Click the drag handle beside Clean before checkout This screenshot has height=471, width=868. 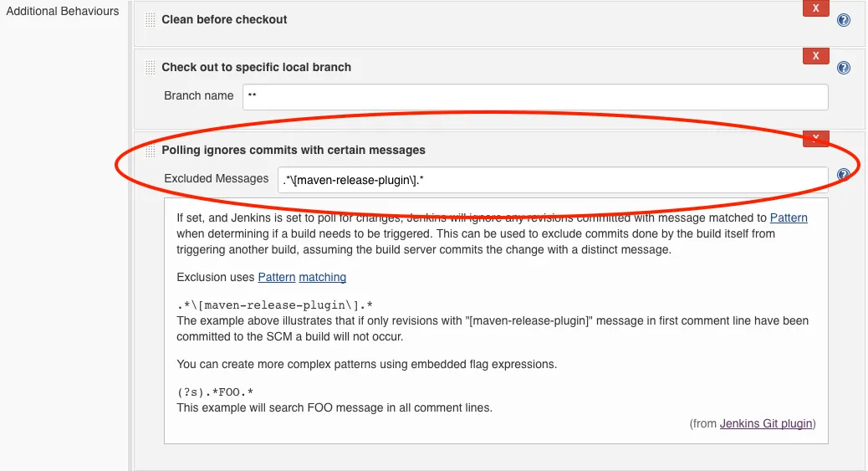pos(151,20)
